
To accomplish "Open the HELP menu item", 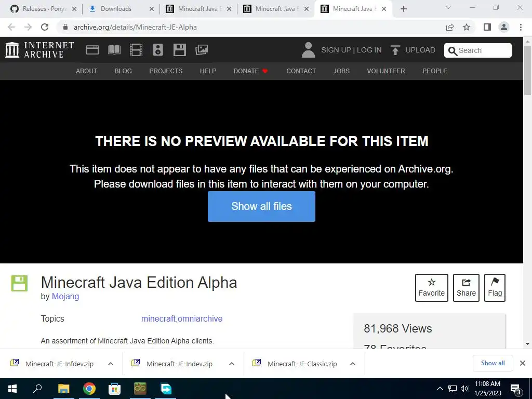I will 208,71.
